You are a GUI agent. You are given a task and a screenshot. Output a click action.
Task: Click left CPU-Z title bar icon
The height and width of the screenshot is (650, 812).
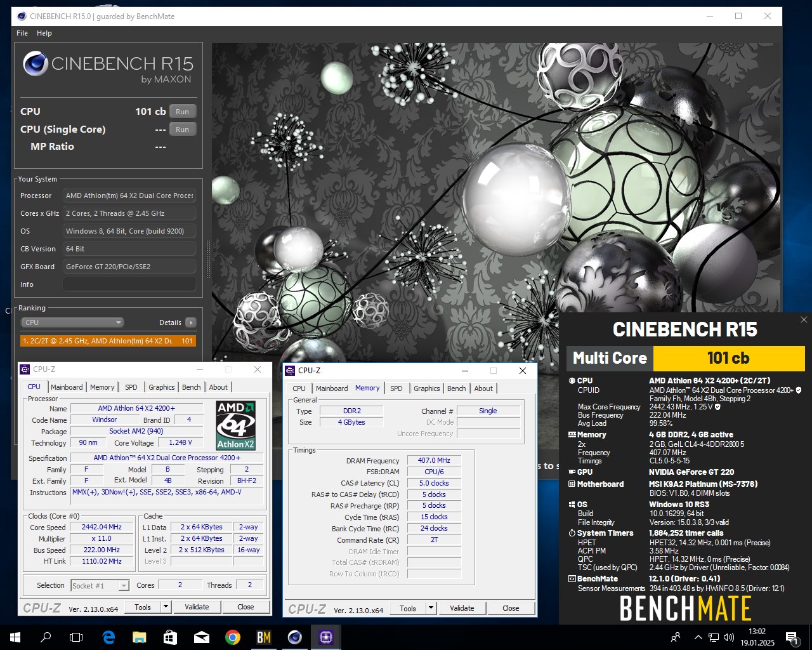(x=25, y=369)
